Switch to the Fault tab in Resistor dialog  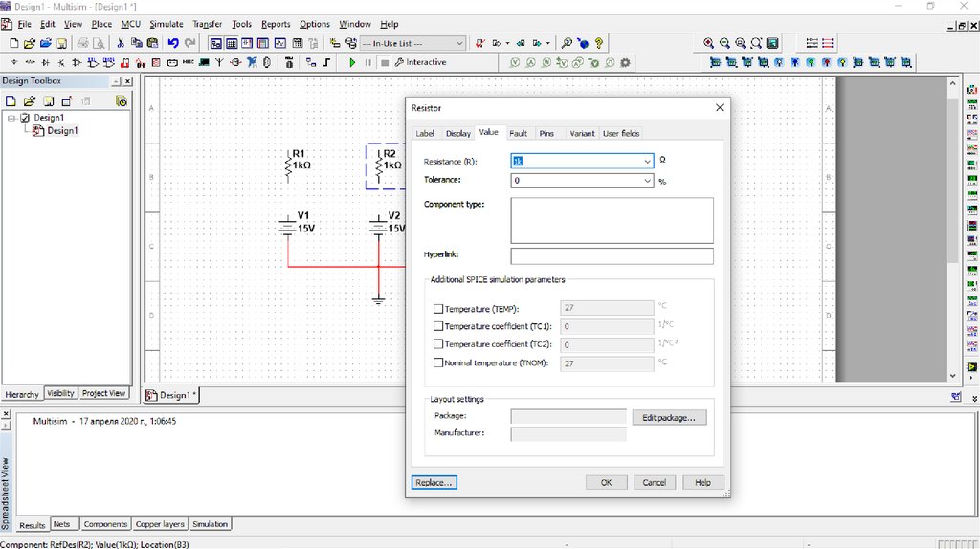518,133
